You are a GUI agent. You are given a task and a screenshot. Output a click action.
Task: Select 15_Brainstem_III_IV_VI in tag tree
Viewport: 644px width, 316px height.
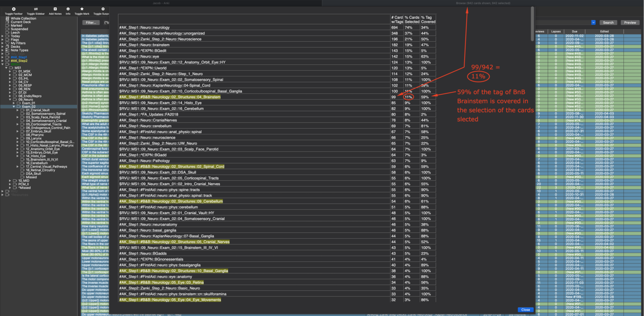pos(42,160)
